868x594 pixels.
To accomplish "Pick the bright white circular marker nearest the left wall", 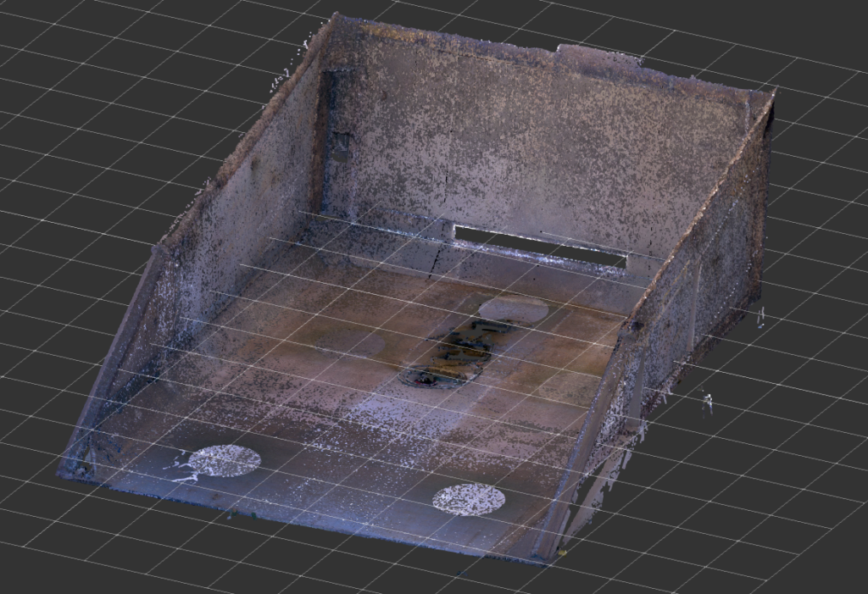I will point(224,461).
